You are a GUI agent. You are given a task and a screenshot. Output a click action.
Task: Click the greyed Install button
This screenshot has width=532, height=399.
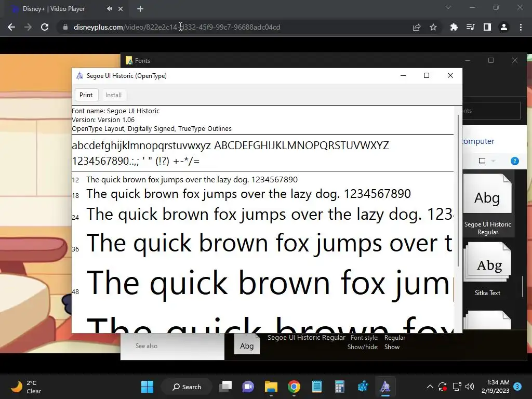coord(113,95)
